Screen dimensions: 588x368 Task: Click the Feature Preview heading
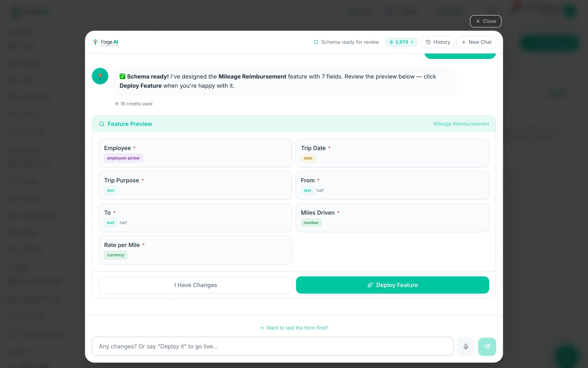[x=130, y=124]
